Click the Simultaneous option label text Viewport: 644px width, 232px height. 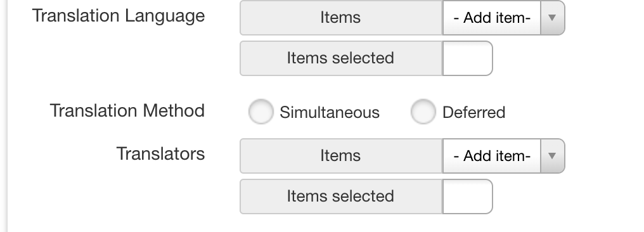(330, 112)
